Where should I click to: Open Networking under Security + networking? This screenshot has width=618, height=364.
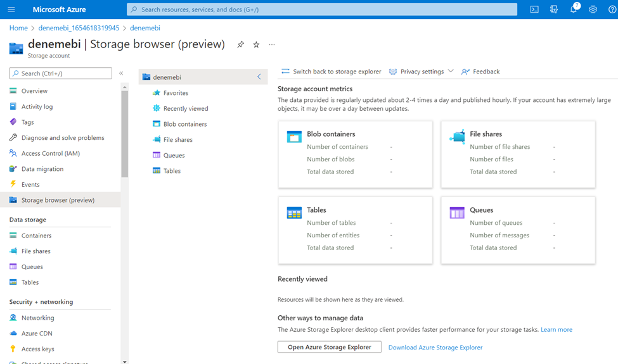point(37,318)
